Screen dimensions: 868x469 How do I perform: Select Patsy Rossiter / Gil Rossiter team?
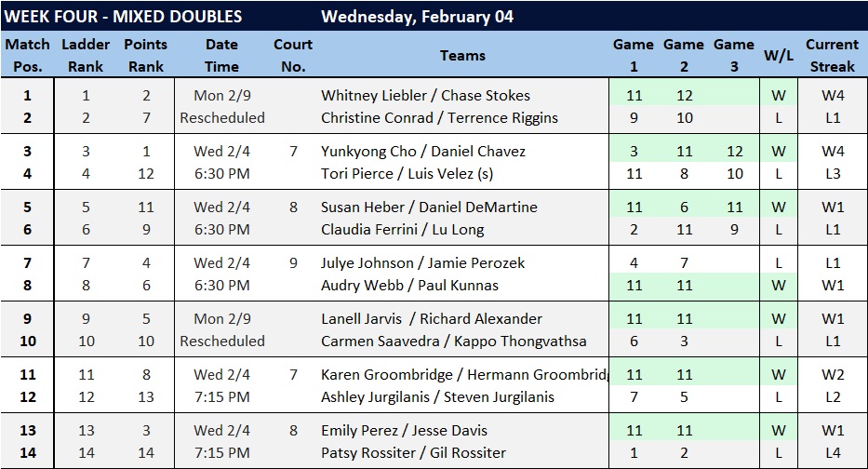(413, 453)
